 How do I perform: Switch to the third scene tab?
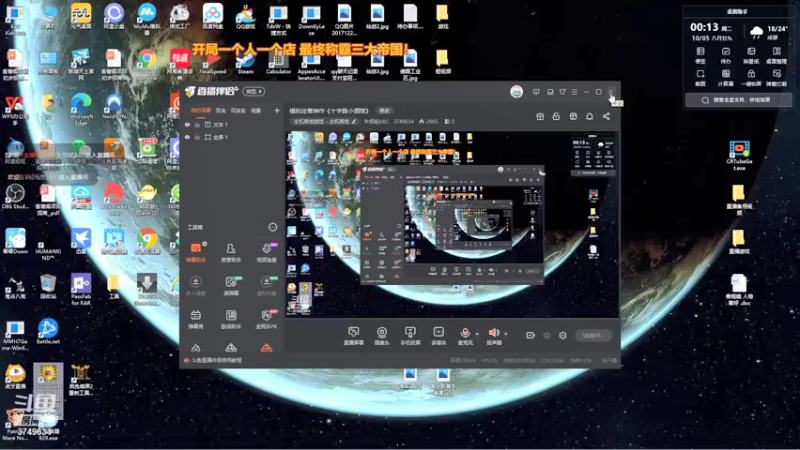[238, 110]
